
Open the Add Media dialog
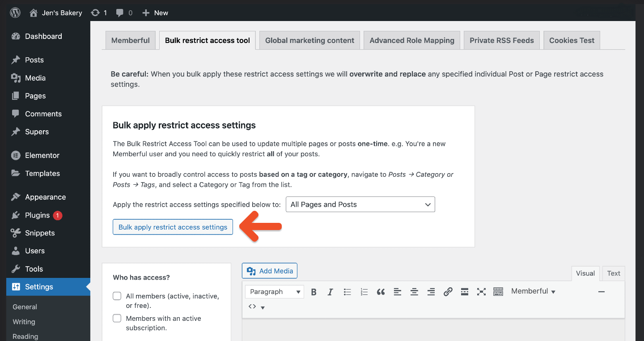(269, 270)
